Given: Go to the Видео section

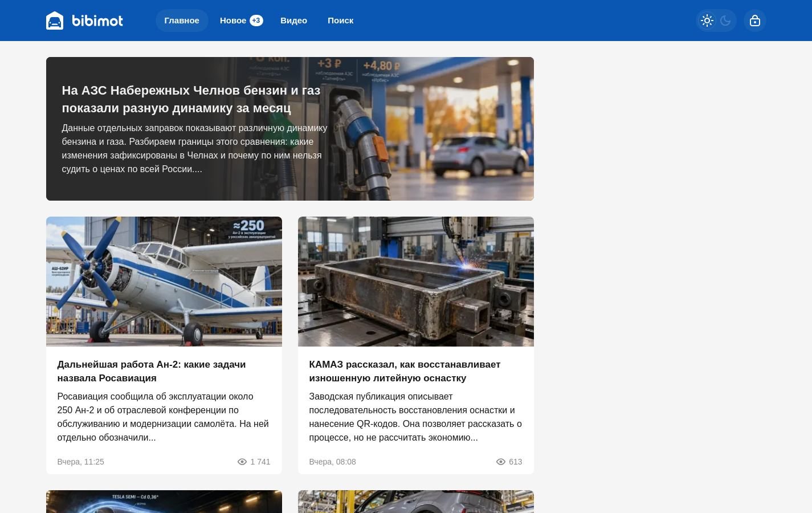Looking at the screenshot, I should [x=293, y=21].
